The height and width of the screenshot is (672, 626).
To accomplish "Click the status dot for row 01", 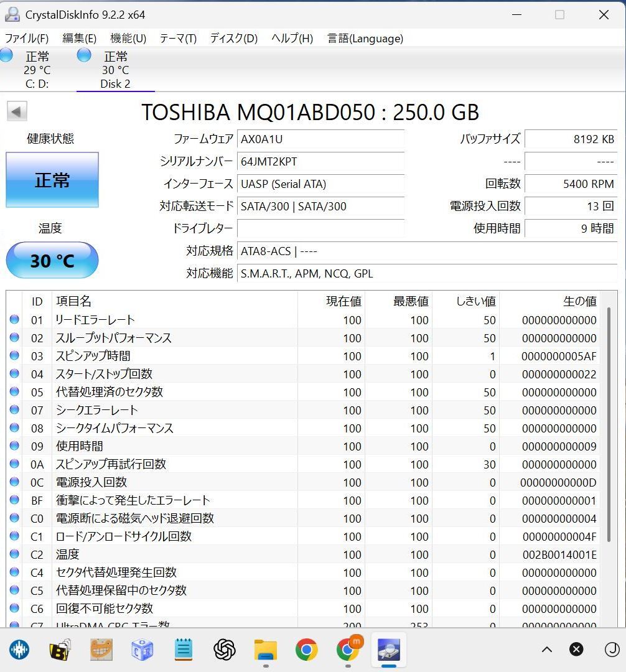I will [x=14, y=319].
